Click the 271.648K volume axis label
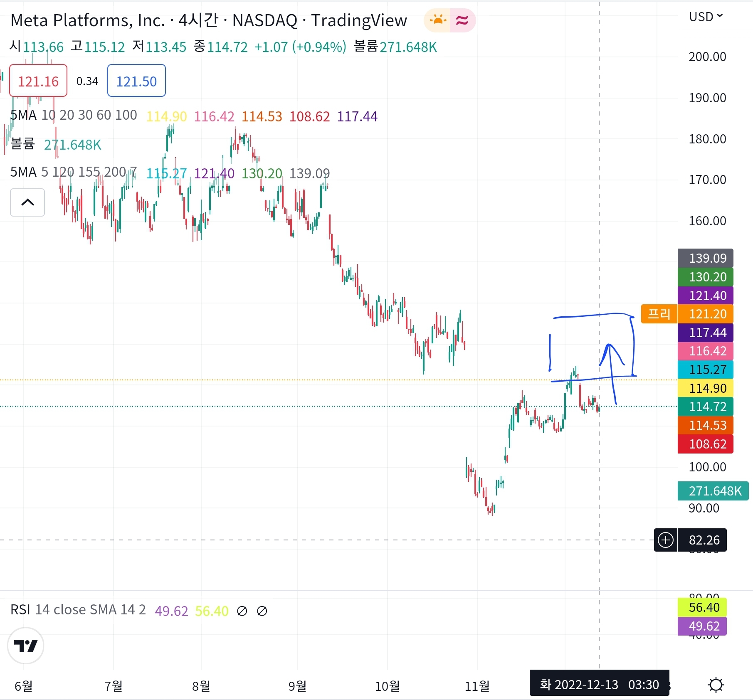The image size is (753, 700). [x=713, y=491]
